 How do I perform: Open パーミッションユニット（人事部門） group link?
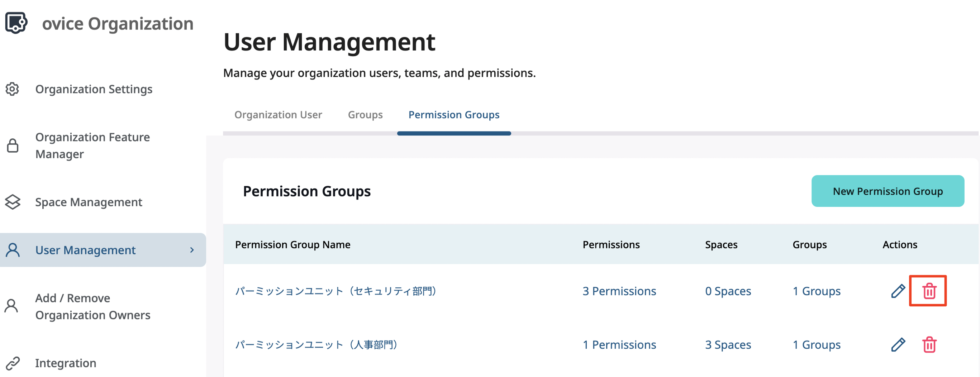[317, 345]
